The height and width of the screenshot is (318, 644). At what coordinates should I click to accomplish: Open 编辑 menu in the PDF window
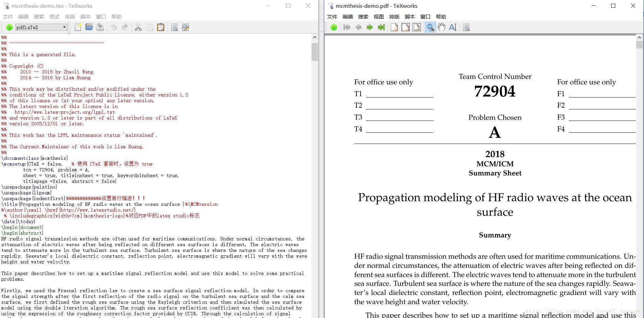tap(348, 17)
